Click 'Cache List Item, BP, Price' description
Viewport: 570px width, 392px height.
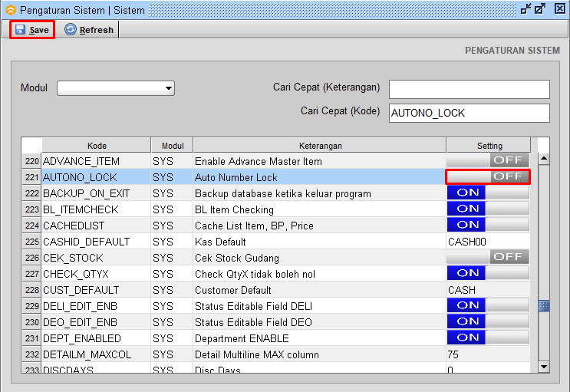tap(254, 226)
